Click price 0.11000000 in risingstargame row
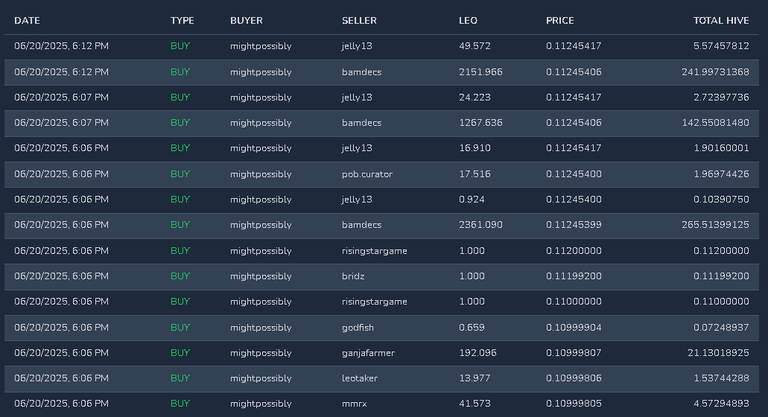 coord(574,301)
